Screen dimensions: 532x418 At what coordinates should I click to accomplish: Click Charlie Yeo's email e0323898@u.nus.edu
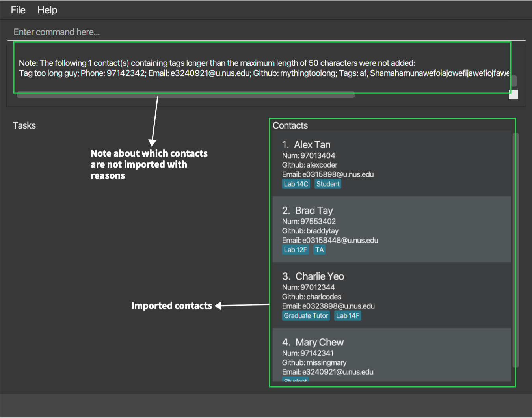pyautogui.click(x=328, y=306)
